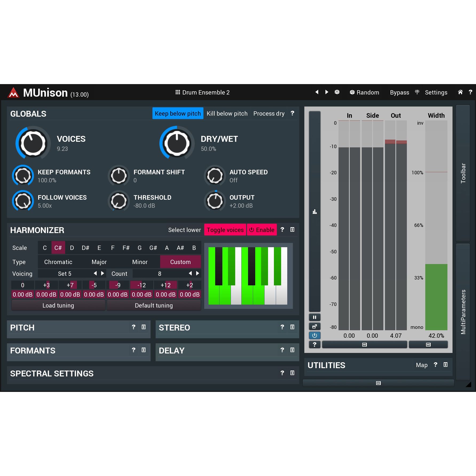Click the meter pop-out window icon
Screen dimensions: 476x476
pos(314,326)
